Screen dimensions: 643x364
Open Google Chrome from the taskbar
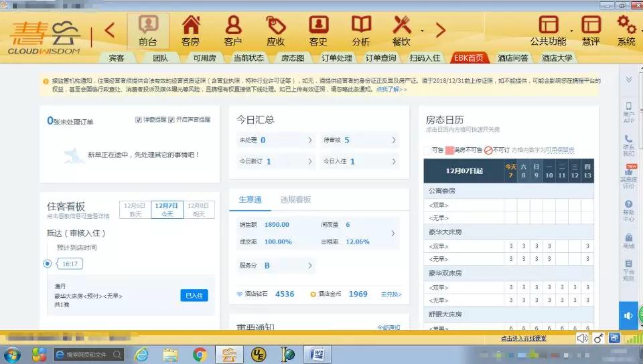pos(200,355)
